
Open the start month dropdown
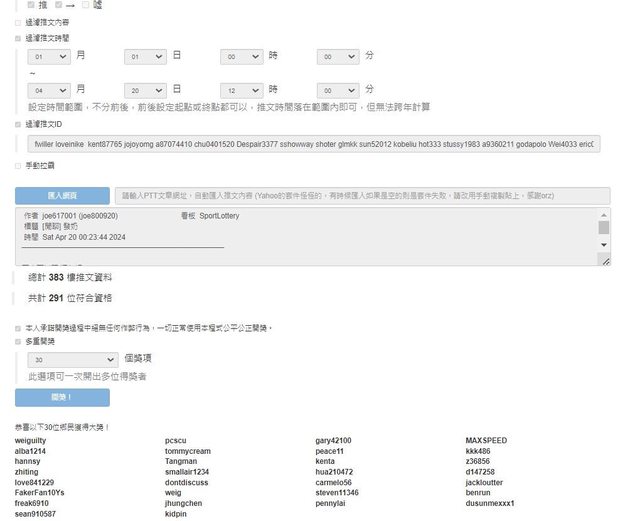point(49,58)
